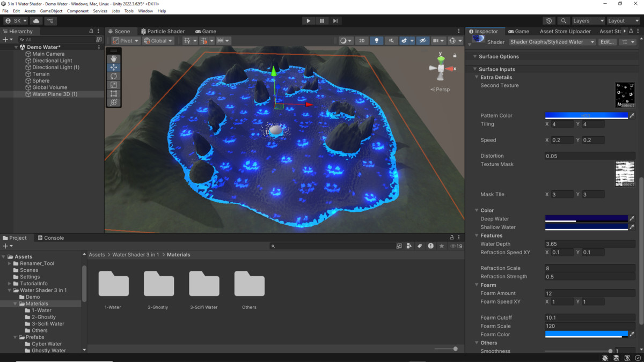Select the Move tool in Scene

tap(114, 68)
